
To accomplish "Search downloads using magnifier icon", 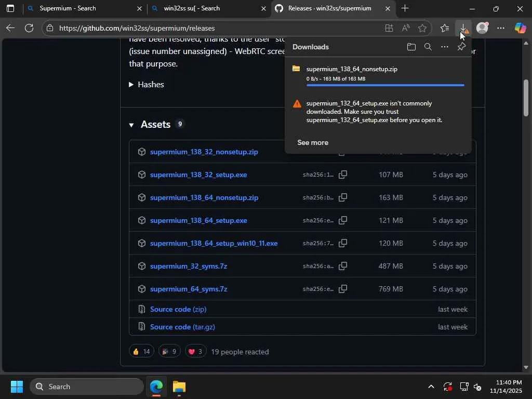I will 428,47.
